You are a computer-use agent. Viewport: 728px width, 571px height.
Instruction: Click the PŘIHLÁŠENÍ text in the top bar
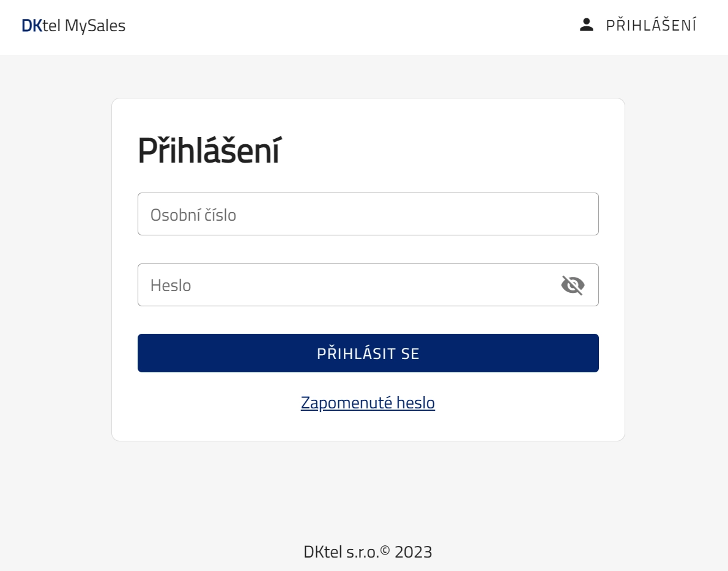point(652,25)
